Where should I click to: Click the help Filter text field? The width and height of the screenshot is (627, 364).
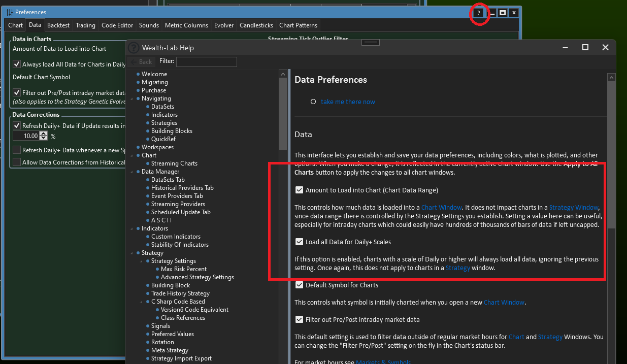pos(206,62)
